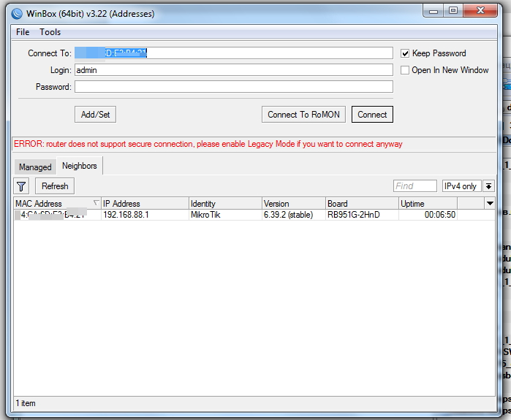The image size is (511, 420).
Task: Minimize the WinBox window
Action: [433, 11]
